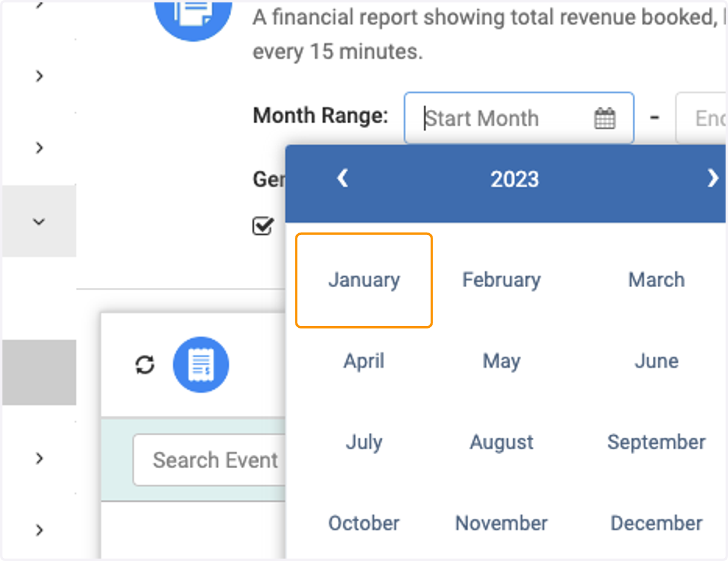728x561 pixels.
Task: Toggle the checked checkbox under Month Range
Action: pyautogui.click(x=262, y=226)
